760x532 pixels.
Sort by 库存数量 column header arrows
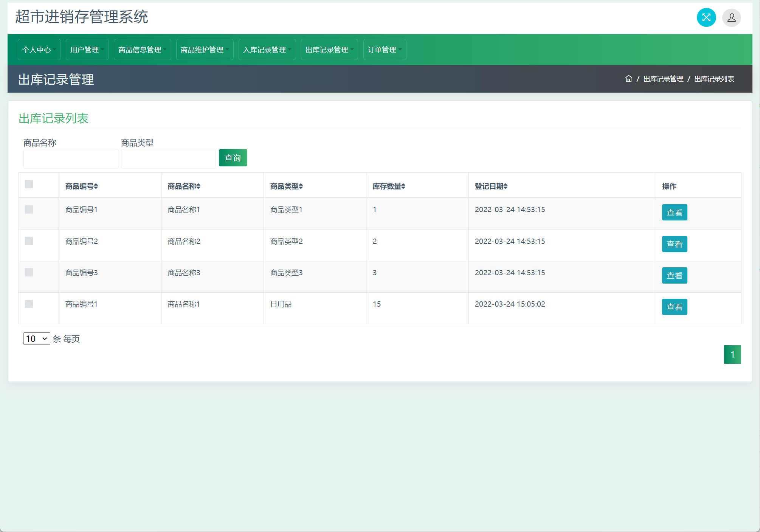click(403, 186)
